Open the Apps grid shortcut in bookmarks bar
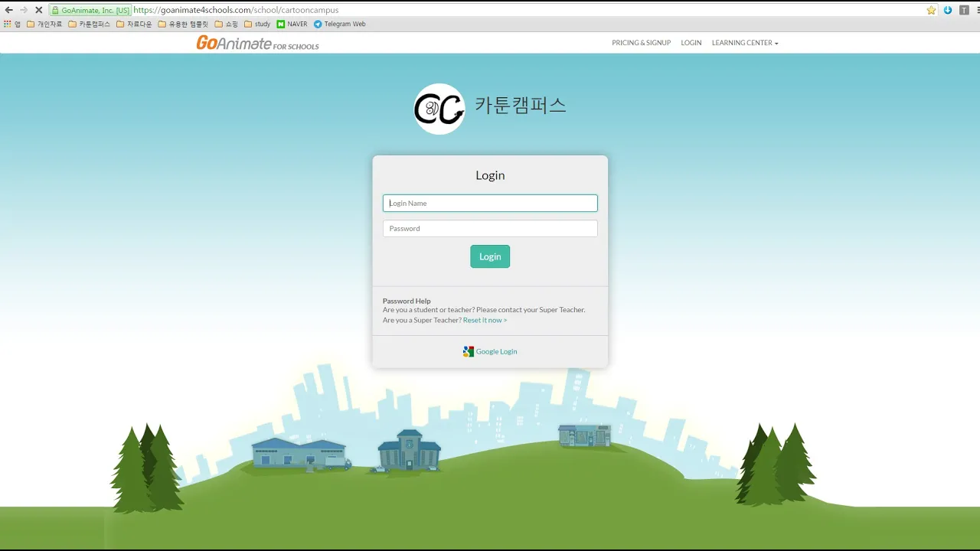 click(x=12, y=24)
